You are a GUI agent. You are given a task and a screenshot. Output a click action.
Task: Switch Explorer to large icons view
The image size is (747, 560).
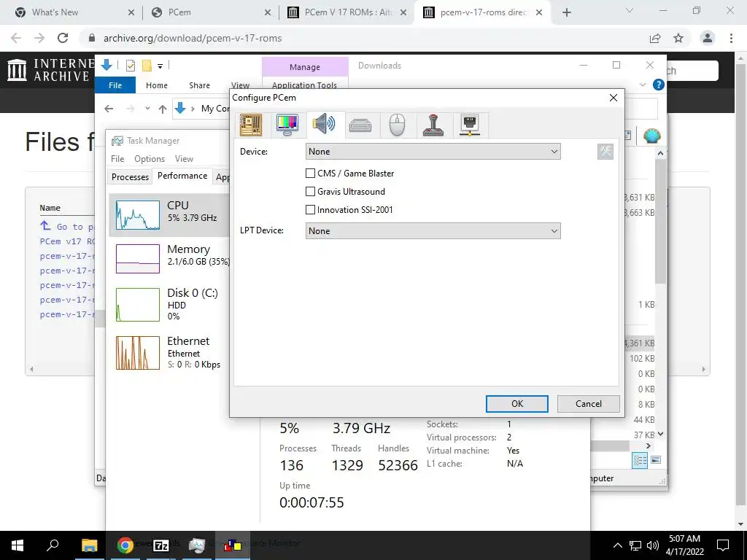click(x=656, y=460)
